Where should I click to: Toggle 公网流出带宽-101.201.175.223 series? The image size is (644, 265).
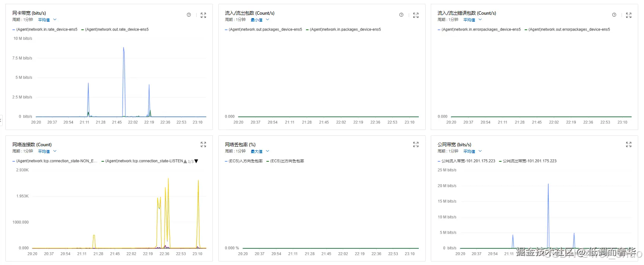528,161
